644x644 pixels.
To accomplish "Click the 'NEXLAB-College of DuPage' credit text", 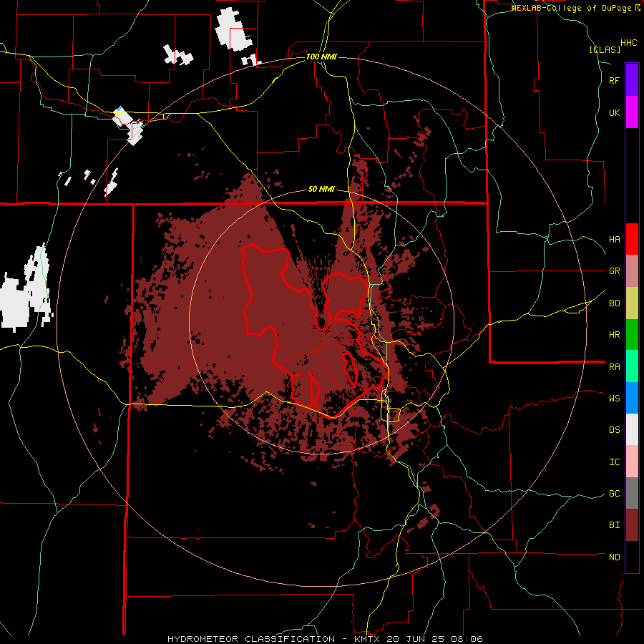I will click(572, 8).
